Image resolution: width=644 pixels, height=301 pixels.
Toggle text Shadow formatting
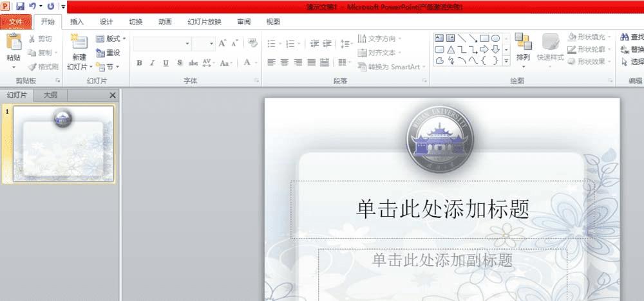(180, 63)
